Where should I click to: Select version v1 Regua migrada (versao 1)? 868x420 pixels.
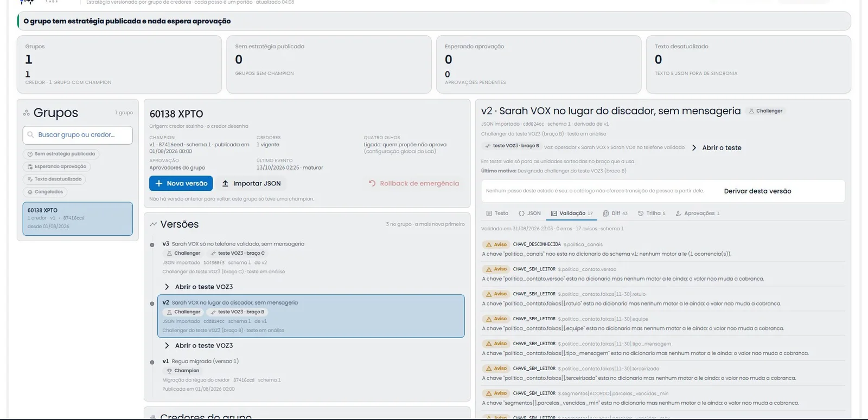311,375
